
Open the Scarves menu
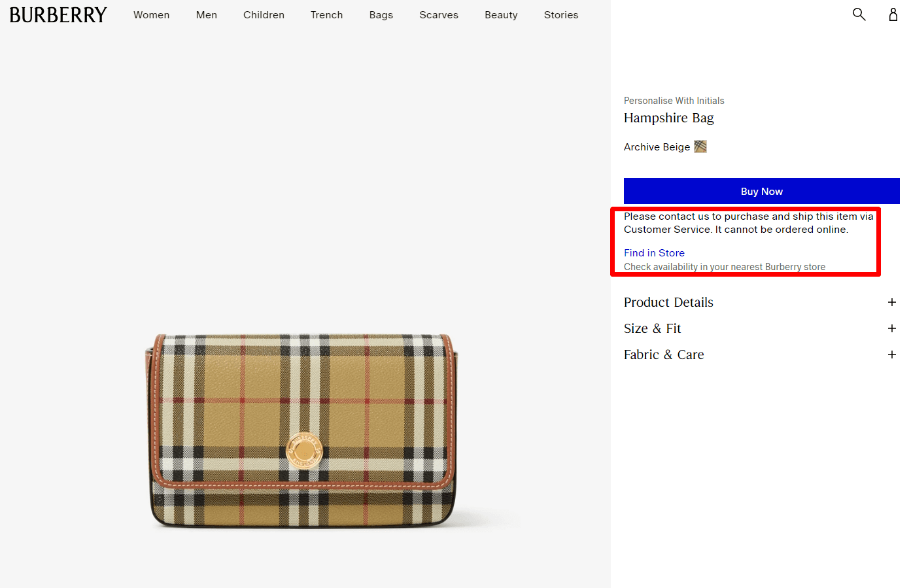tap(439, 15)
